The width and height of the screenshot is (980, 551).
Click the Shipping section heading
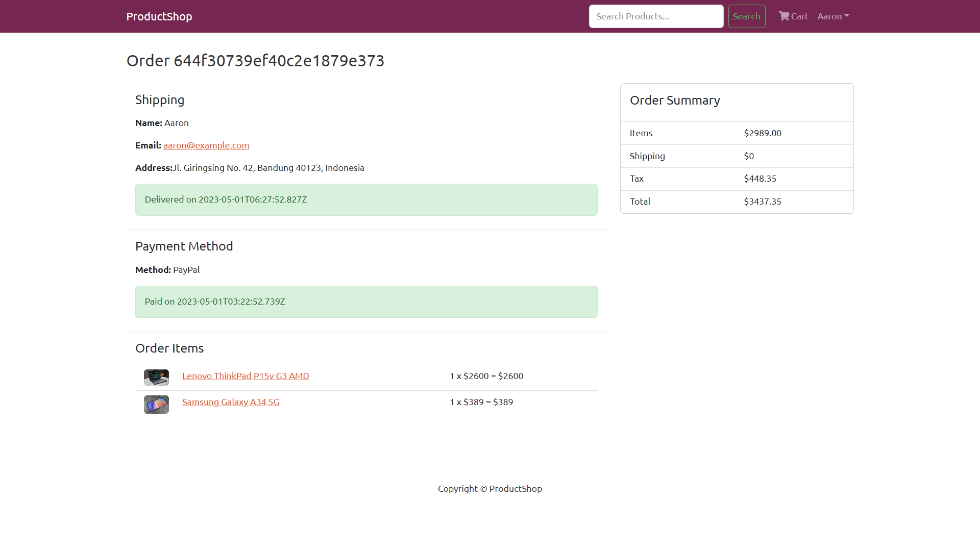coord(160,100)
